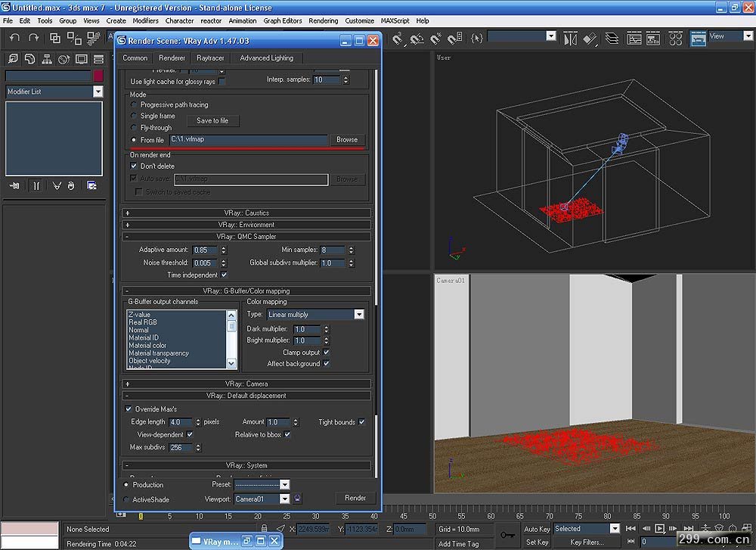Switch to the Advanced Lighting tab

coord(267,58)
